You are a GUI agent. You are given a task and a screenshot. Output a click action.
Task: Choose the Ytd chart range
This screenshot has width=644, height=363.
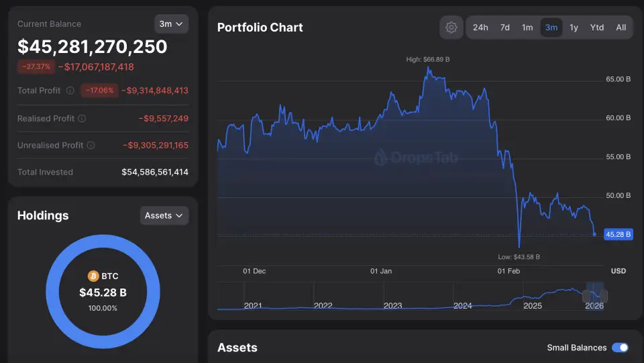(x=596, y=28)
